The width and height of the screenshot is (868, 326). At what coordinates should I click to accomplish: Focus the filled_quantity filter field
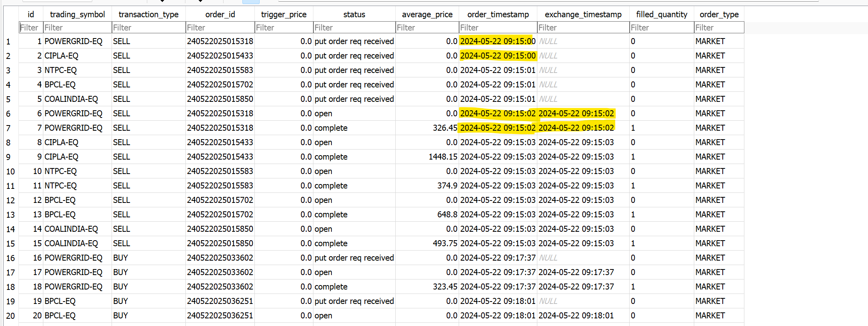pos(662,27)
